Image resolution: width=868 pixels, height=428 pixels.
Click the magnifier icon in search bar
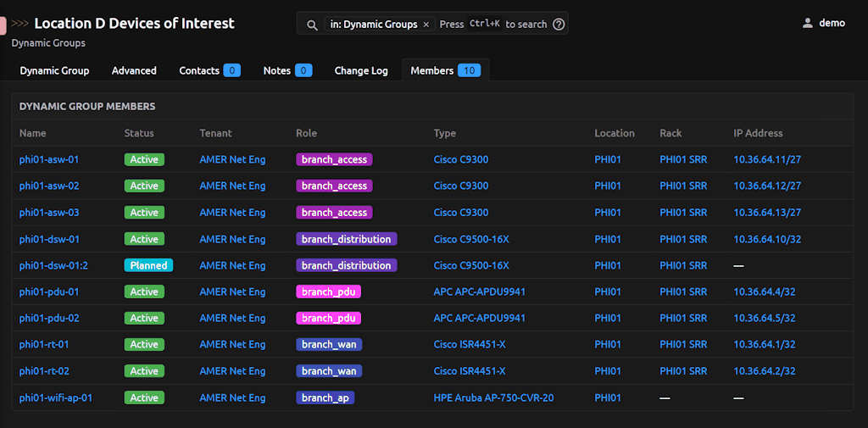[312, 25]
